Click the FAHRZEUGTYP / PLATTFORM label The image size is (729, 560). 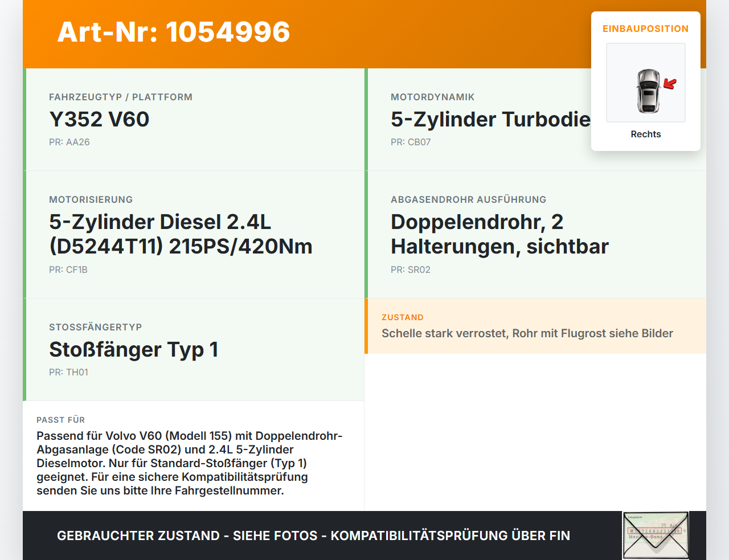click(121, 97)
